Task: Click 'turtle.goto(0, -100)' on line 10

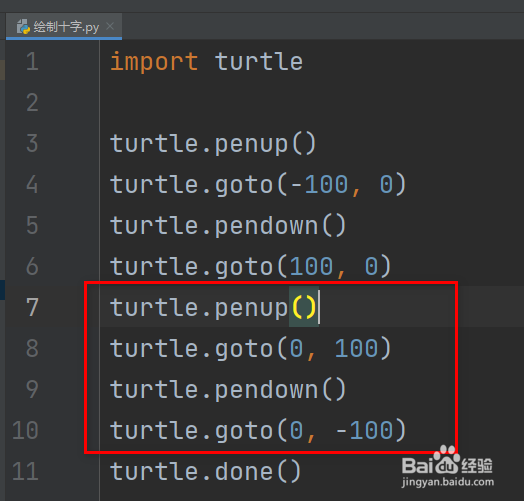Action: click(x=258, y=431)
